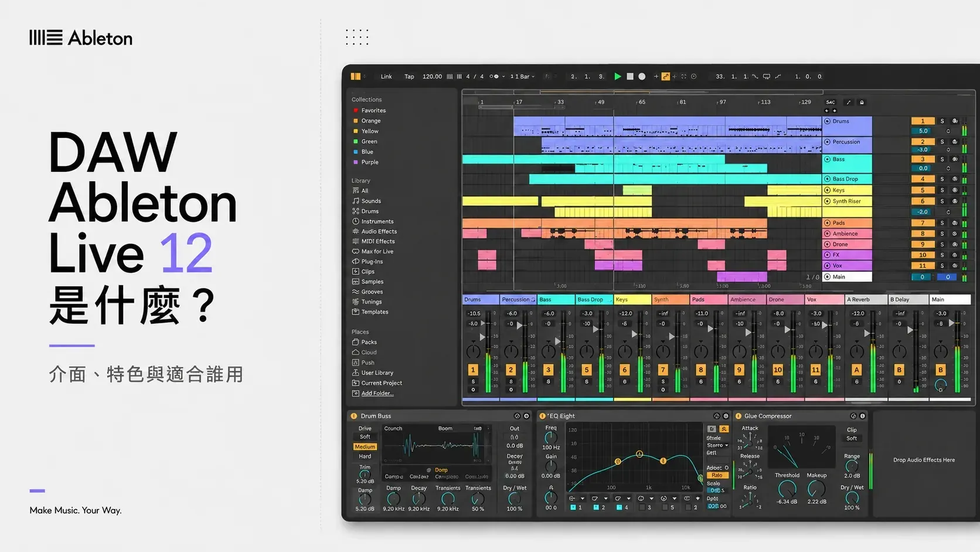Toggle the browser panel icon left of Link

(355, 76)
